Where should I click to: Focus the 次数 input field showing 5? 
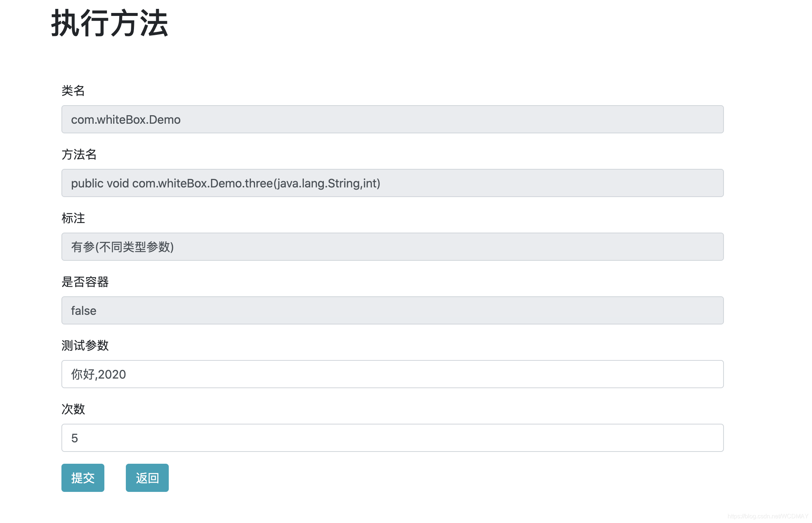tap(392, 438)
